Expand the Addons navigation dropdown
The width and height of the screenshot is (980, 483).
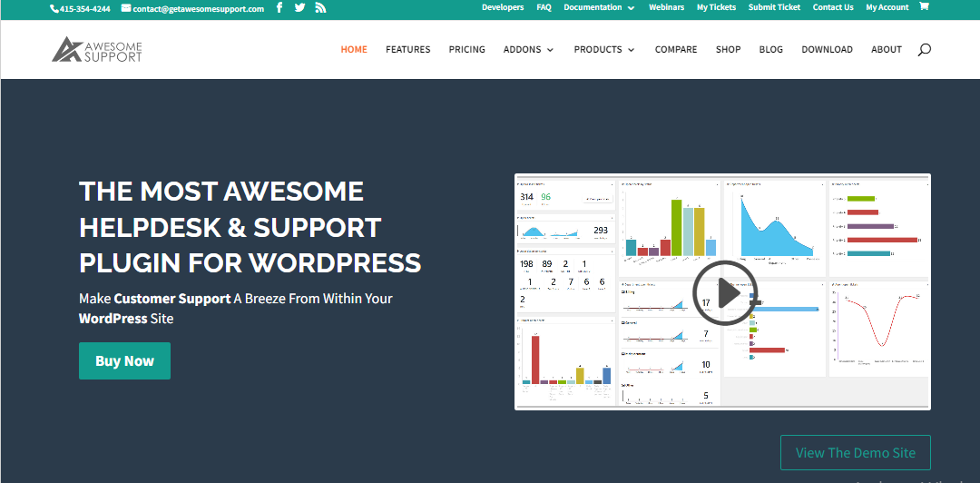[528, 50]
